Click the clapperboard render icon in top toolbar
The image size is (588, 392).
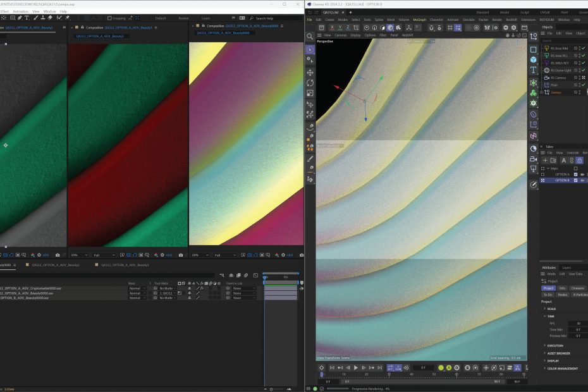tap(524, 27)
